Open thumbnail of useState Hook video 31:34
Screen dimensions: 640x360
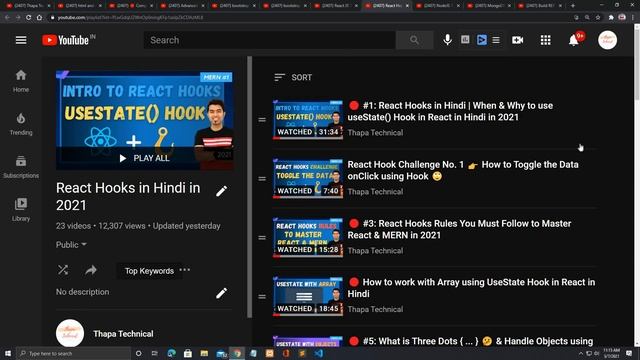[308, 120]
